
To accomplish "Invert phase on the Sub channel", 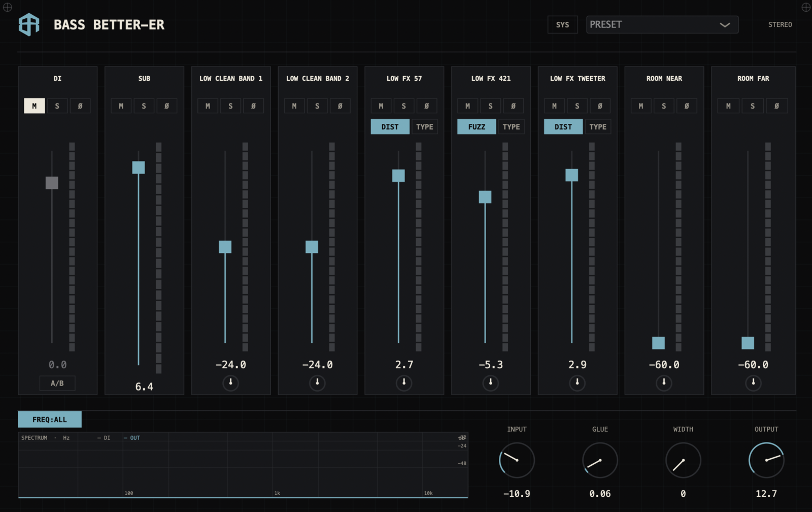I will (x=166, y=106).
